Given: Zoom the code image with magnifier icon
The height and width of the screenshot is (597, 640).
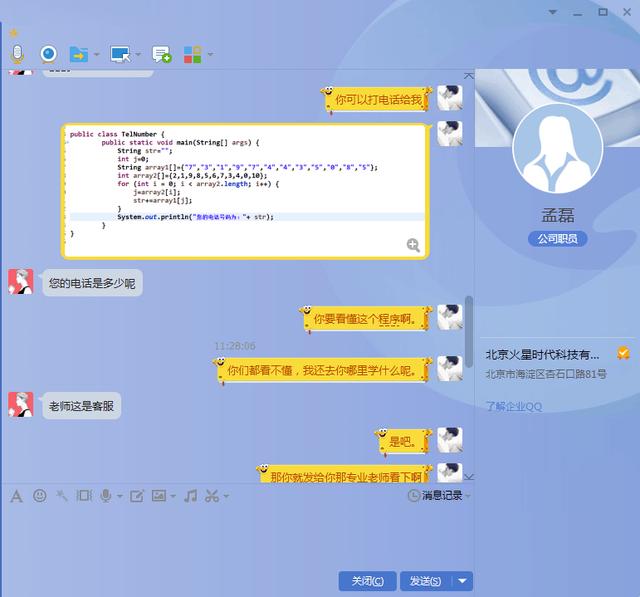Looking at the screenshot, I should click(x=413, y=245).
